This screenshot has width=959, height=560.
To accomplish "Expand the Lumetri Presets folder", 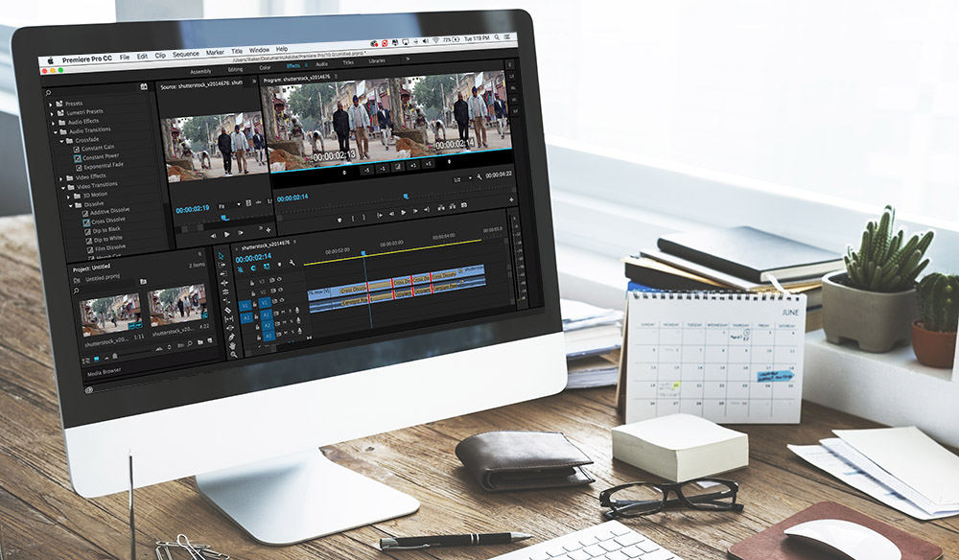I will click(52, 114).
